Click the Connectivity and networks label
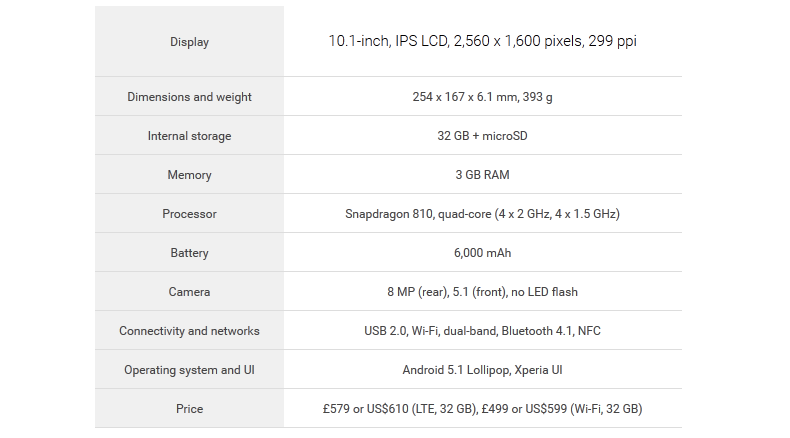The width and height of the screenshot is (790, 438). click(x=189, y=331)
